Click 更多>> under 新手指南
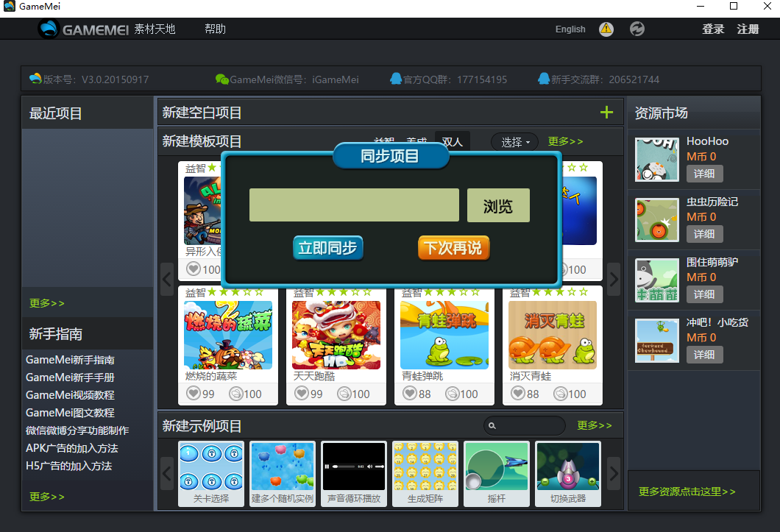This screenshot has width=780, height=532. 47,497
